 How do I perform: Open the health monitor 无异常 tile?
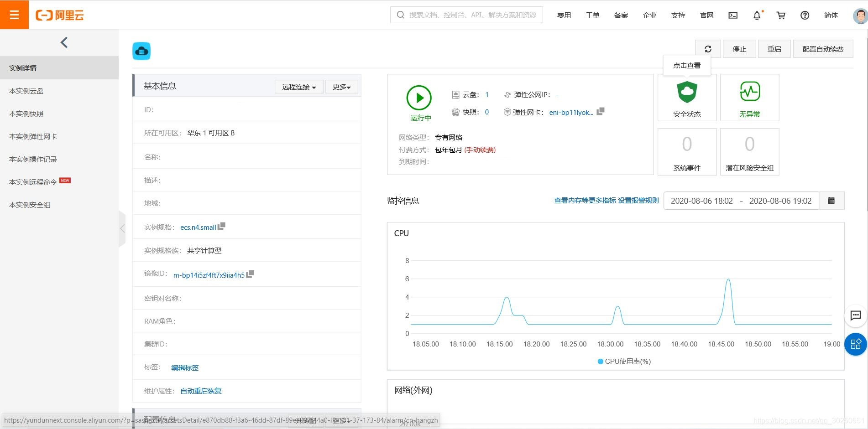coord(749,98)
